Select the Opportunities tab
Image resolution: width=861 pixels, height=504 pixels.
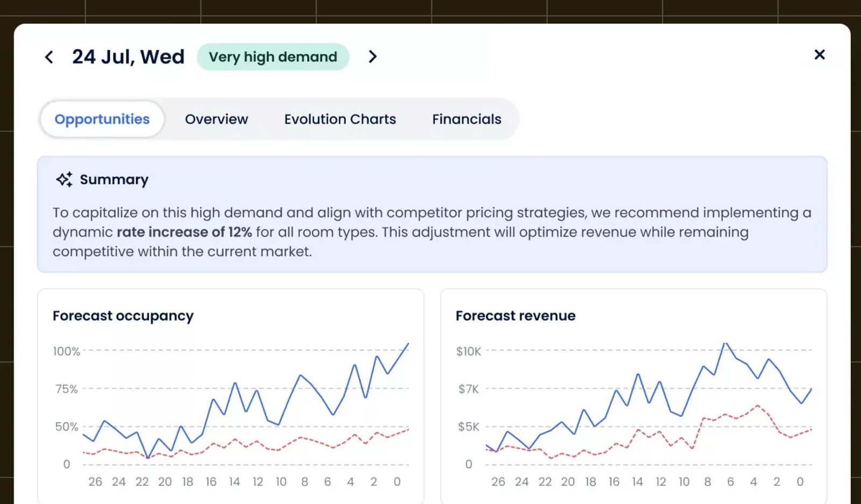(102, 119)
